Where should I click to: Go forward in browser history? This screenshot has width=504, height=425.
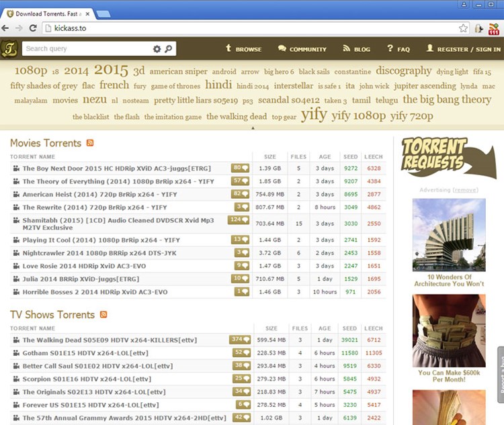click(19, 28)
